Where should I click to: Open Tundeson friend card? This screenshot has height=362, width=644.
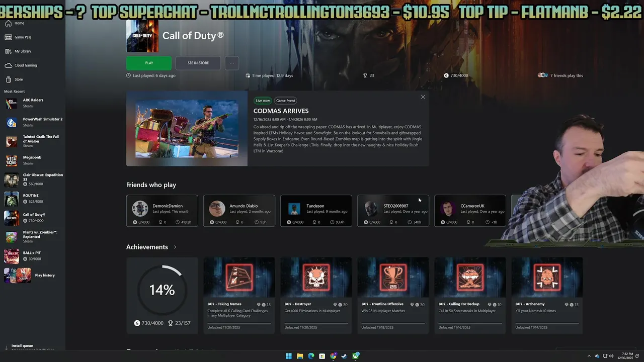click(x=316, y=211)
